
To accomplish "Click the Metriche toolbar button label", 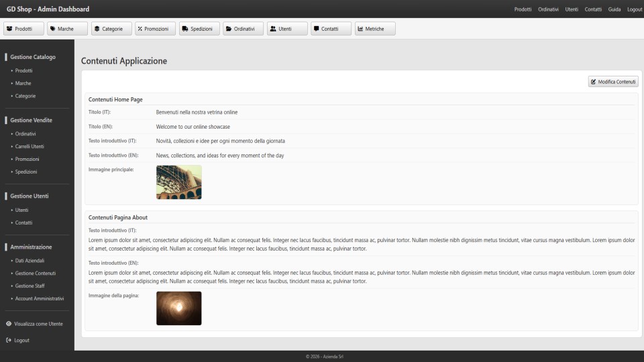I will (x=374, y=29).
